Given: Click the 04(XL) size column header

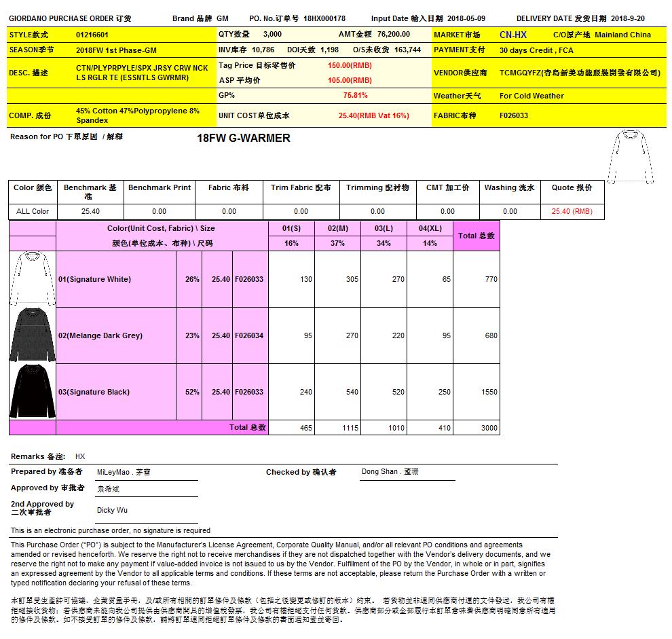Looking at the screenshot, I should (x=430, y=228).
